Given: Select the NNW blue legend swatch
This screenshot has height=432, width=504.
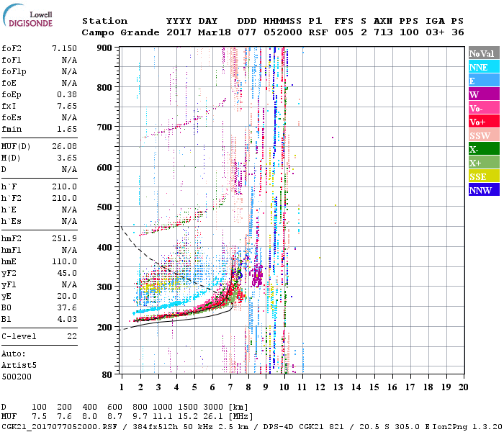Looking at the screenshot, I should [483, 190].
